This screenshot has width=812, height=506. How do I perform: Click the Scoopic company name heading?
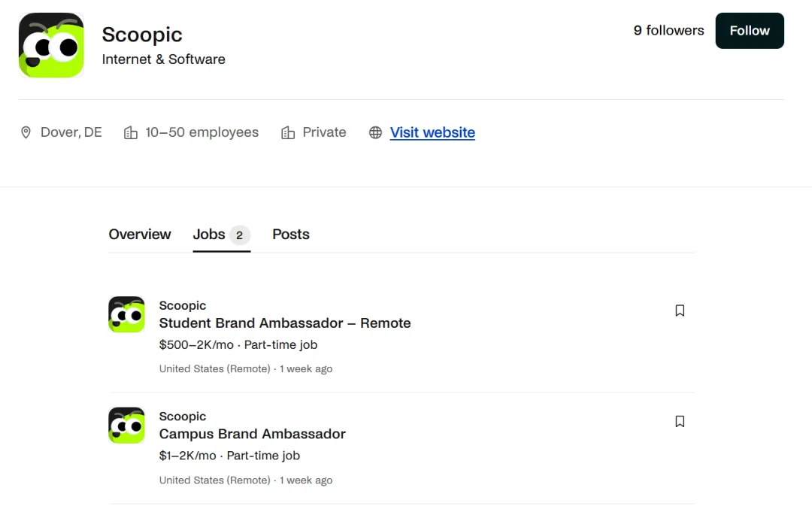142,35
